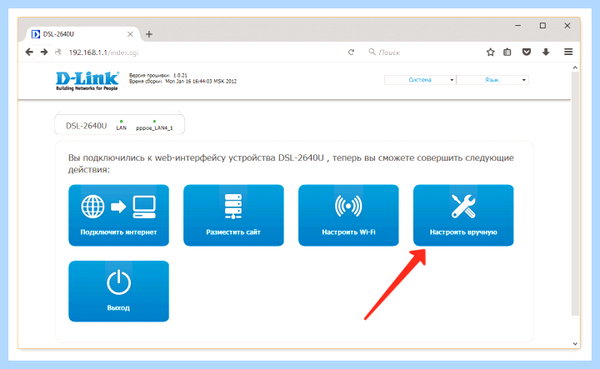The width and height of the screenshot is (600, 369).
Task: Open the Система dropdown
Action: (x=420, y=80)
